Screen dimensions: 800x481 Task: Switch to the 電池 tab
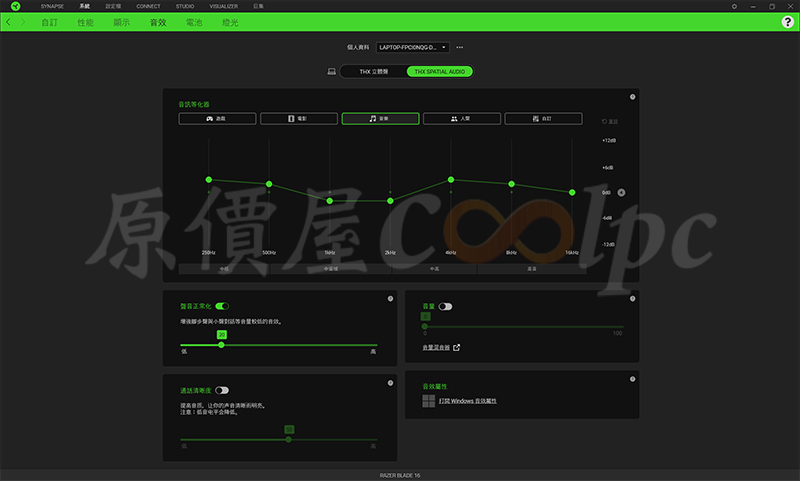194,22
